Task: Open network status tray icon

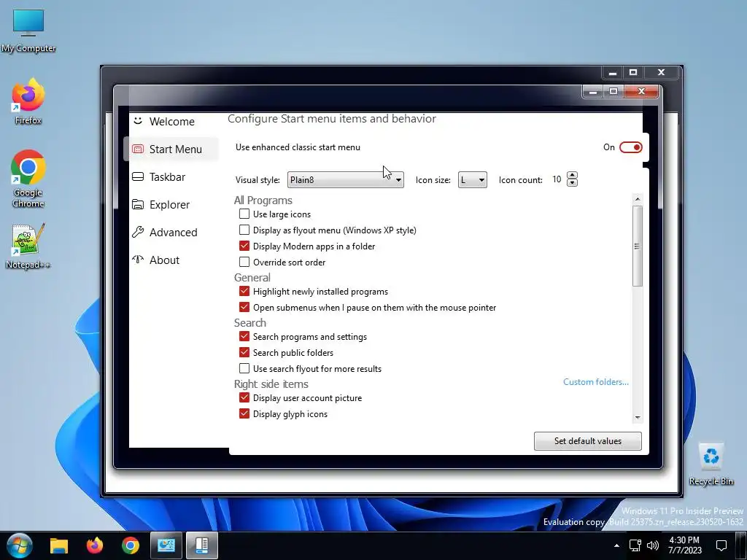Action: [x=635, y=545]
